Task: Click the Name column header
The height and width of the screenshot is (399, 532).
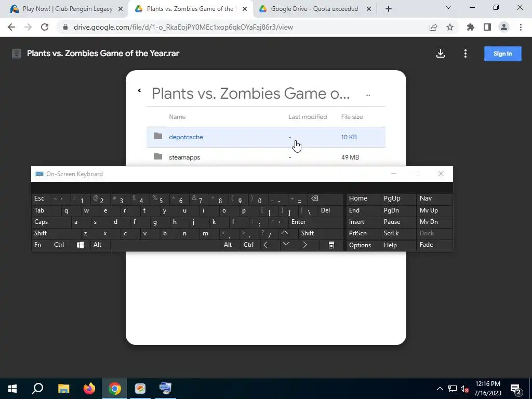Action: pyautogui.click(x=177, y=117)
